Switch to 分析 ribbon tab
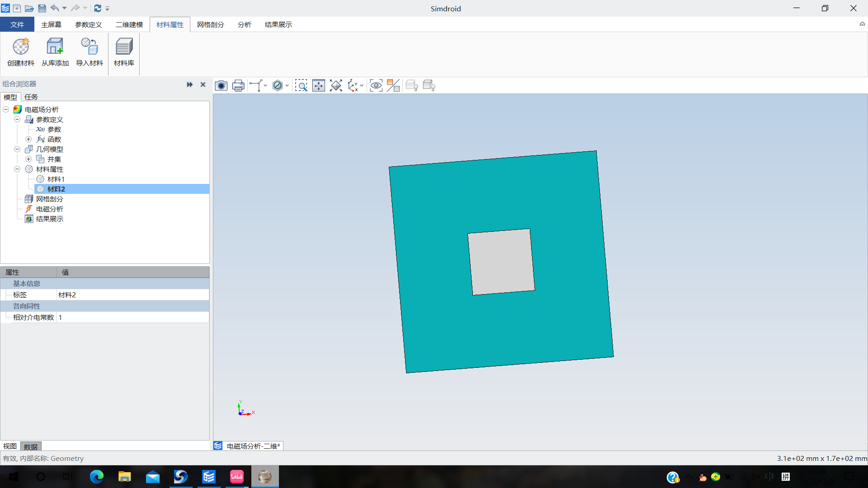The height and width of the screenshot is (488, 868). (x=245, y=24)
